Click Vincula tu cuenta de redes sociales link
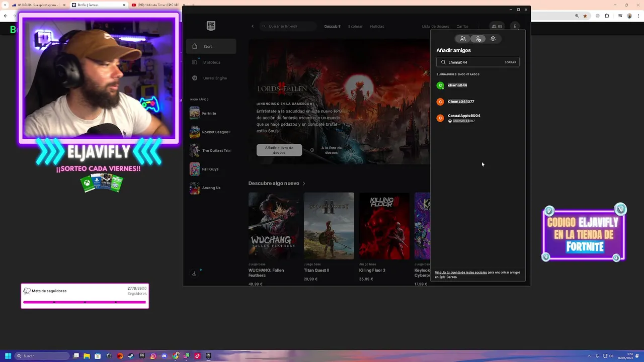This screenshot has width=644, height=362. (461, 273)
